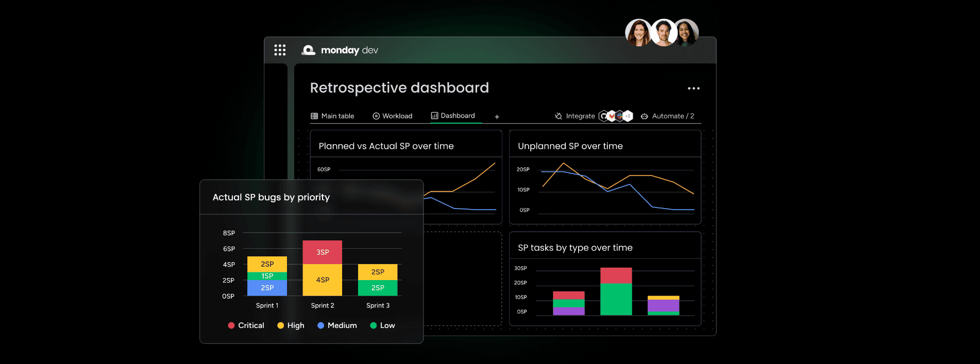The height and width of the screenshot is (364, 980).
Task: Expand the +2 more integrations badge
Action: (628, 116)
